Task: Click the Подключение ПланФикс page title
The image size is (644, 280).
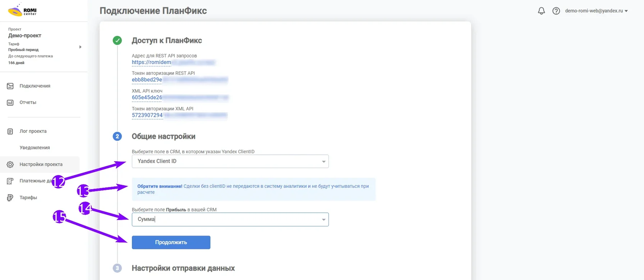Action: (153, 11)
